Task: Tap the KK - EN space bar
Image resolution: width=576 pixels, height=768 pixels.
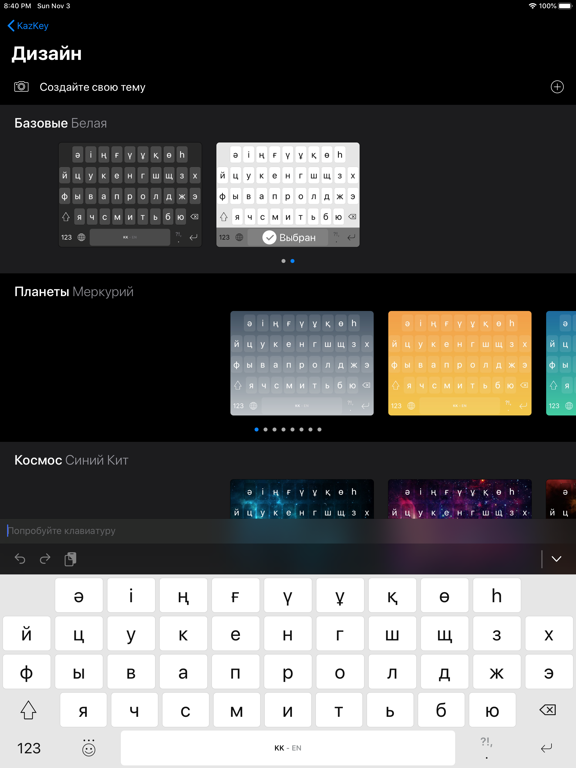Action: pos(288,748)
